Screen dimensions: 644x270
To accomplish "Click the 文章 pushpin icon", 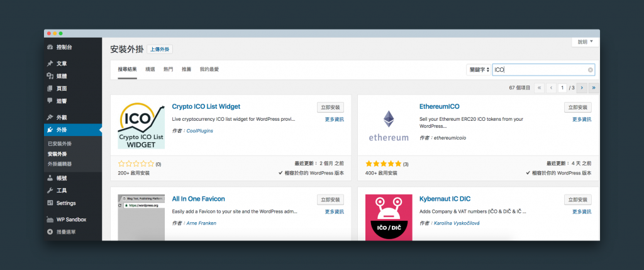I will [x=50, y=64].
